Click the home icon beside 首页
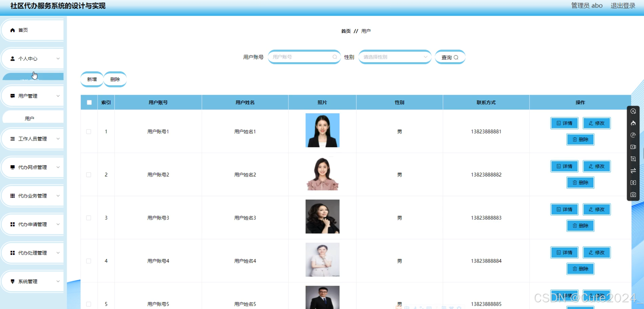 coord(12,30)
